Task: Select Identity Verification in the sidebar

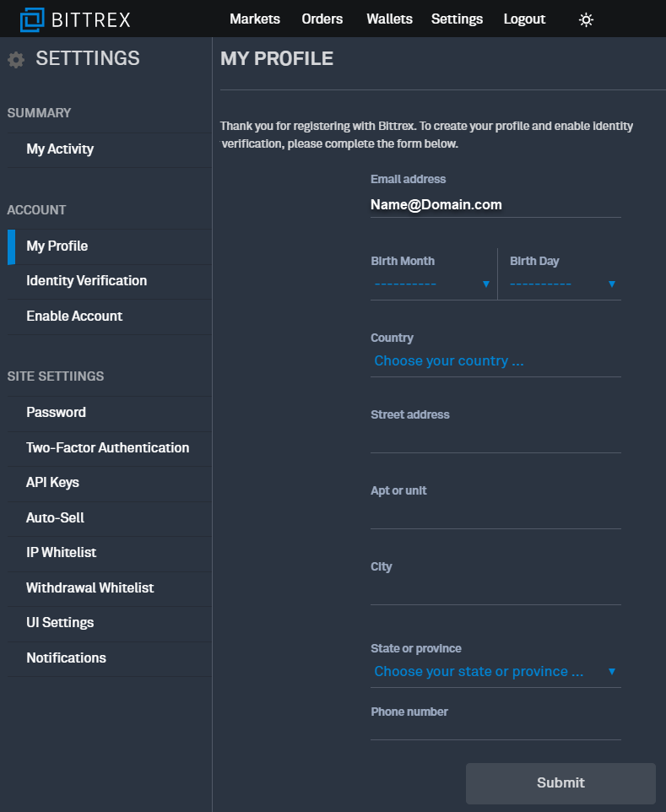Action: tap(86, 281)
